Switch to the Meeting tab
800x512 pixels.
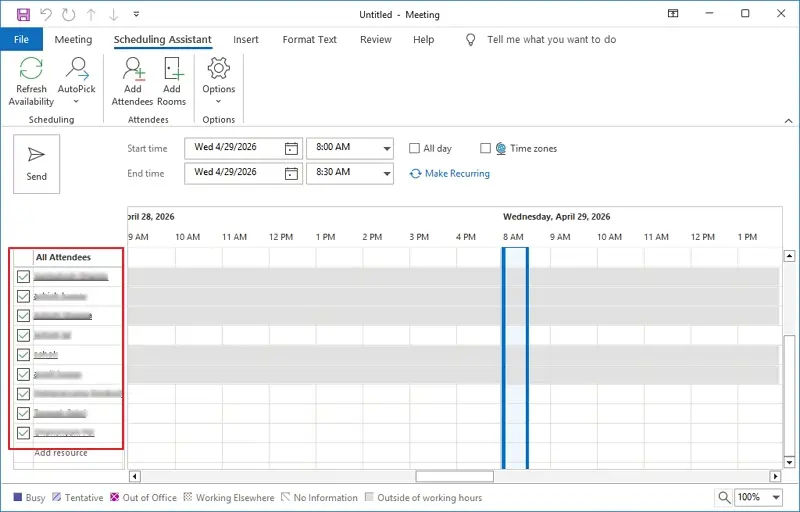73,40
